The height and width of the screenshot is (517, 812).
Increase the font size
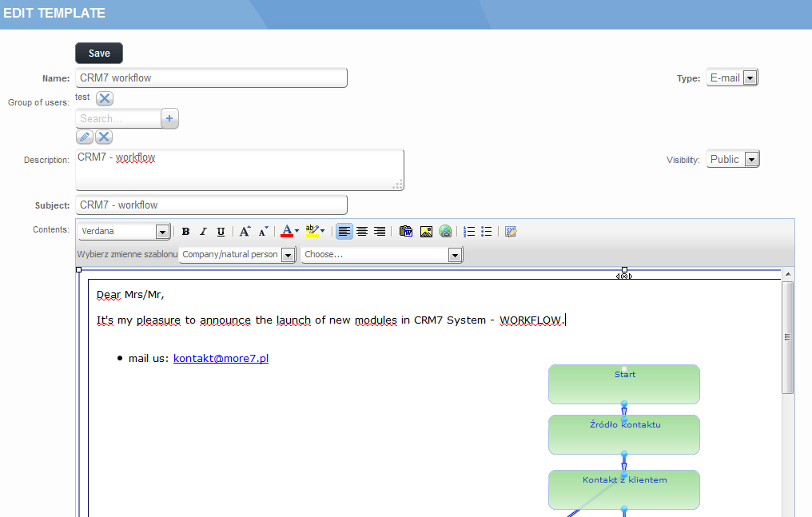click(245, 231)
